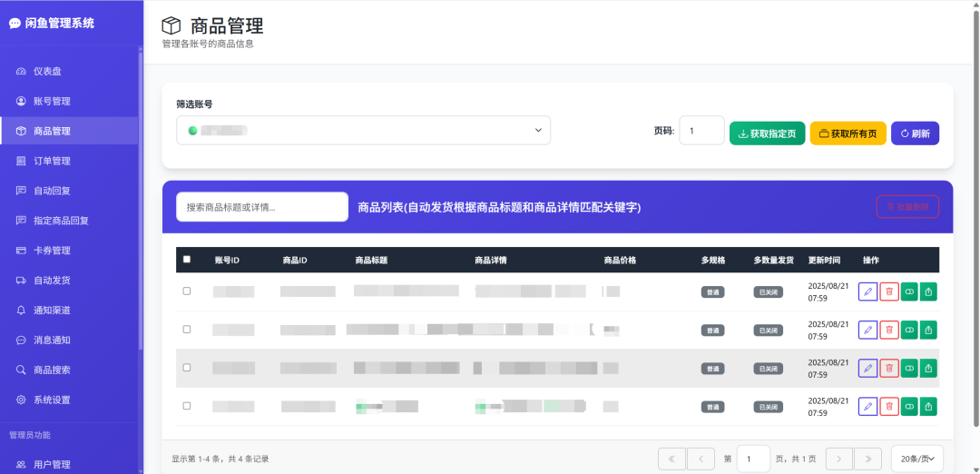Jump to first page with double-left chevron
980x474 pixels.
671,459
